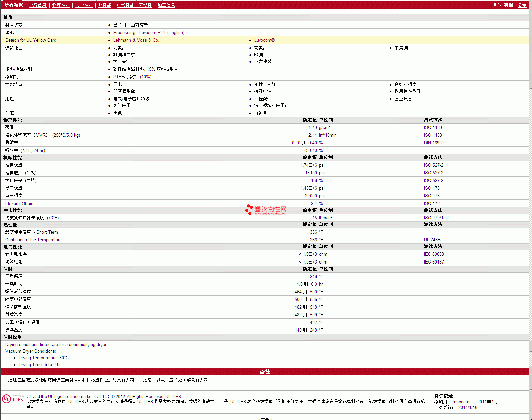Open ISO 178 link in Flexural Strain row
This screenshot has width=532, height=420.
coord(432,203)
